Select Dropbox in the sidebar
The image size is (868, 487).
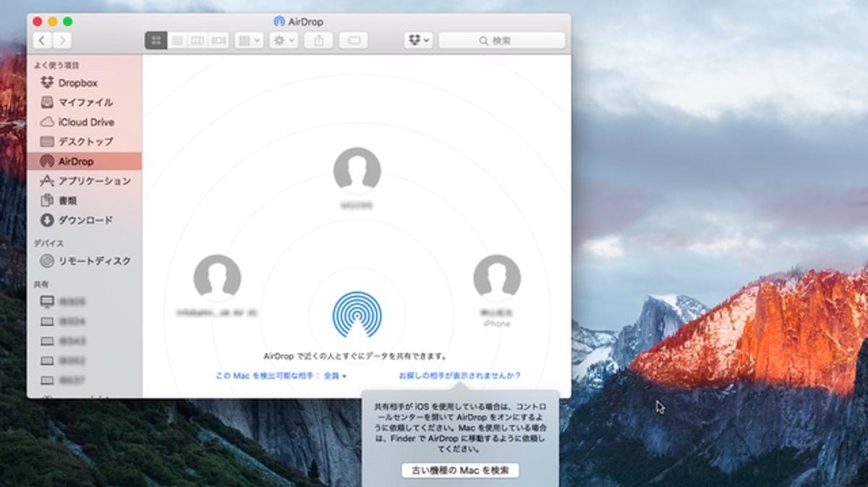tap(77, 83)
